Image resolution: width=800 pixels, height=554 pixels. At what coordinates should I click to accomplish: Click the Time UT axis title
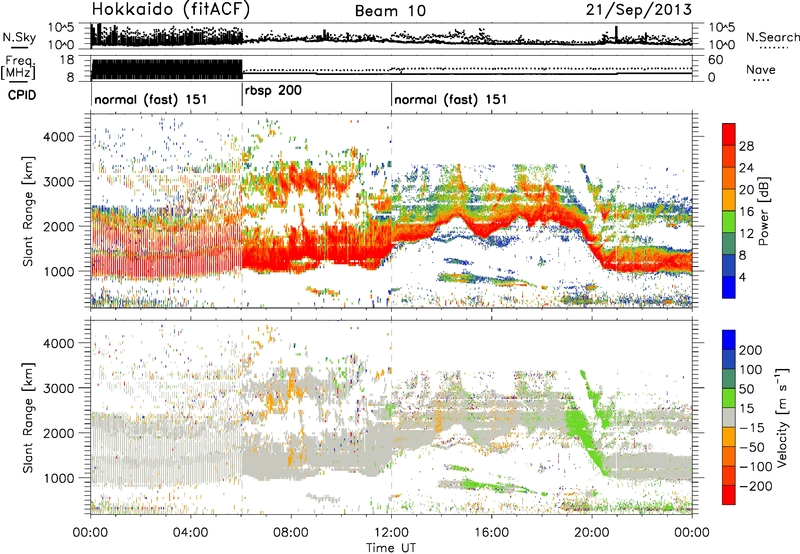click(x=391, y=548)
